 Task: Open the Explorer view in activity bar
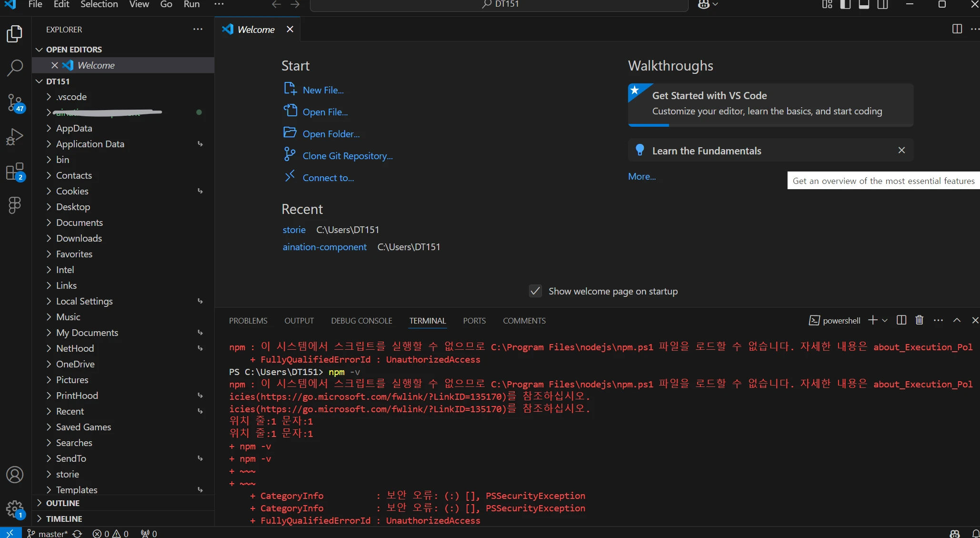coord(15,34)
